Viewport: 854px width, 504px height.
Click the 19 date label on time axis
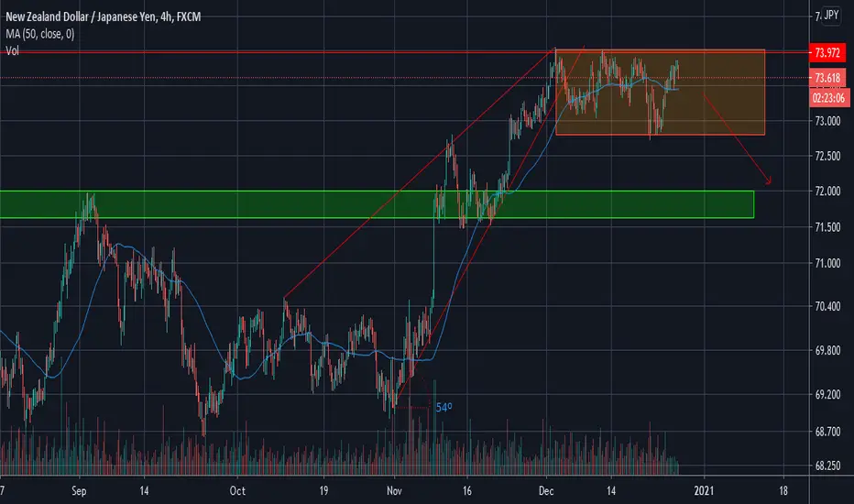(323, 491)
